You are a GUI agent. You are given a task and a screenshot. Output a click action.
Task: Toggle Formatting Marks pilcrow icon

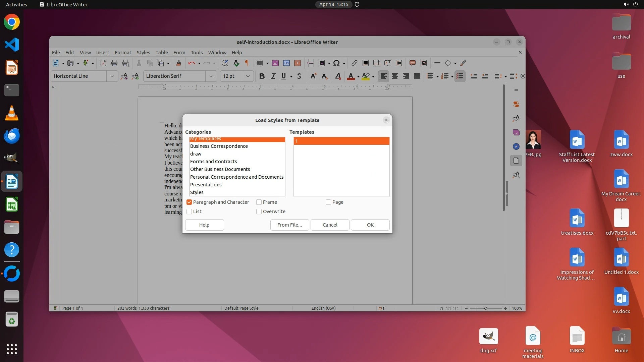(x=247, y=63)
